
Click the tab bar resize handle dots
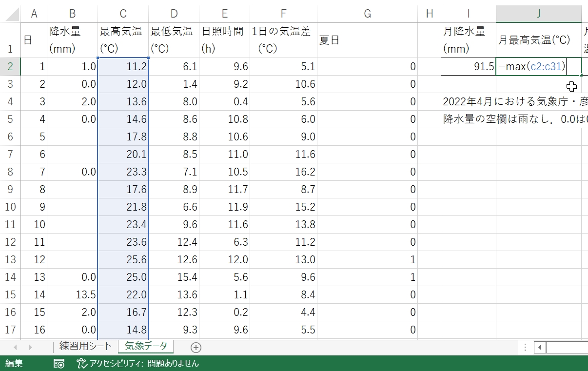tap(525, 347)
